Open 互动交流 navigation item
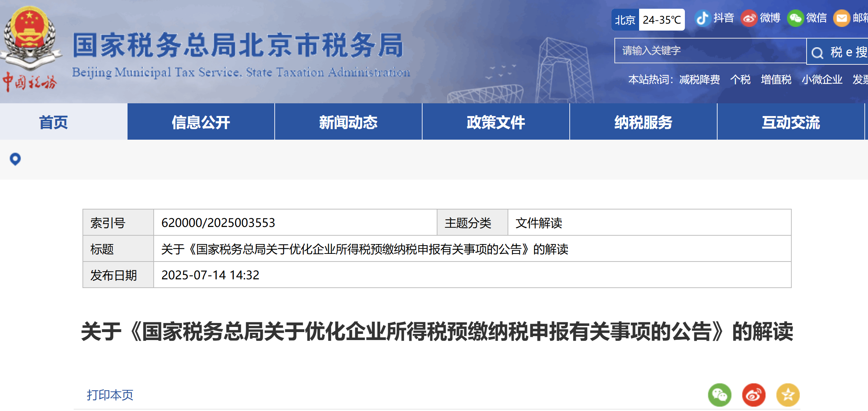The image size is (868, 411). click(791, 122)
